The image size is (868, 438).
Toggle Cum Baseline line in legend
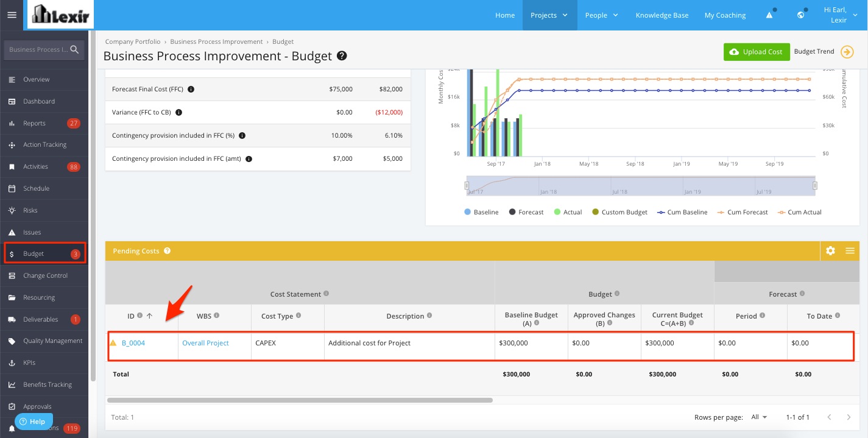(x=682, y=212)
